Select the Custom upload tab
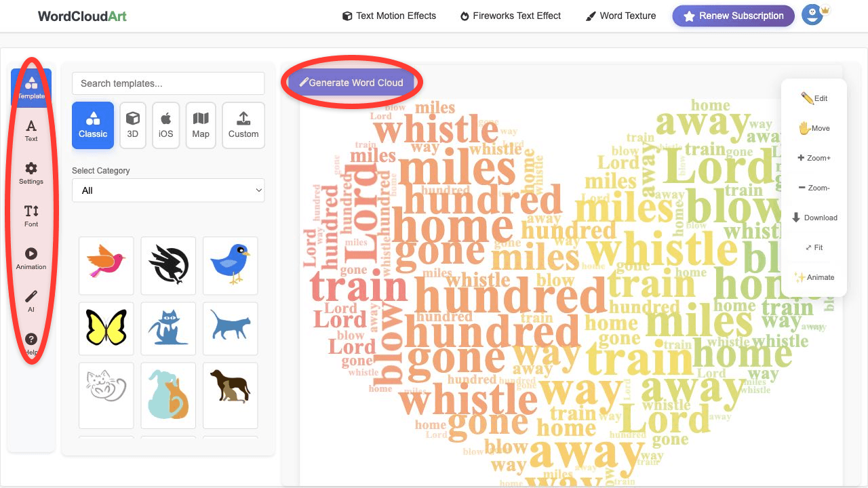The height and width of the screenshot is (488, 868). pos(243,125)
